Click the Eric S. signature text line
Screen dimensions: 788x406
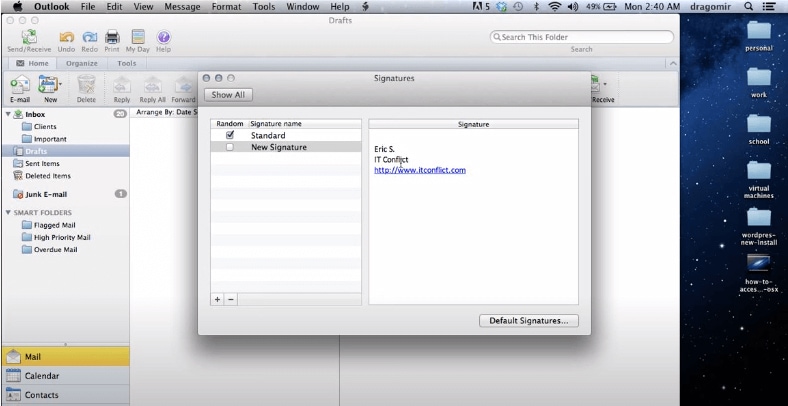pyautogui.click(x=384, y=149)
